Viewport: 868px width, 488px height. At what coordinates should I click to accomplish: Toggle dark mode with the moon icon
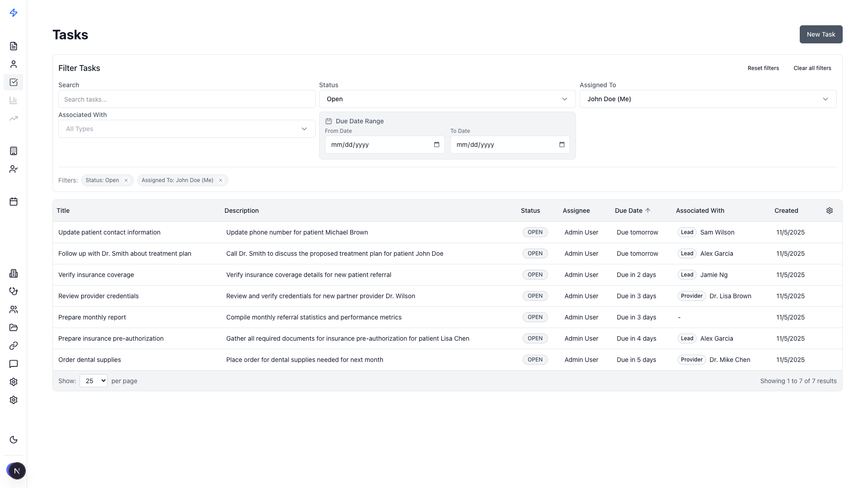coord(13,439)
